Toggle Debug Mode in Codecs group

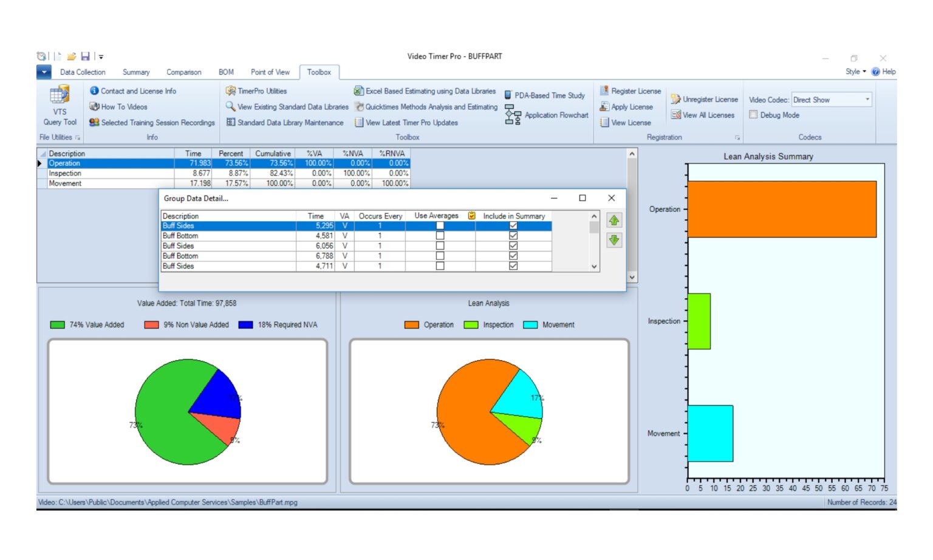[x=754, y=114]
